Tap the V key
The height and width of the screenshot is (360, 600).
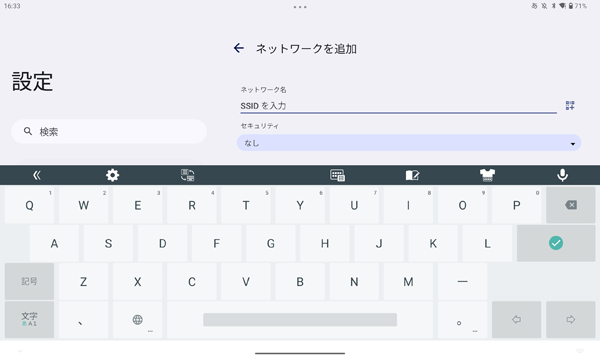click(246, 281)
